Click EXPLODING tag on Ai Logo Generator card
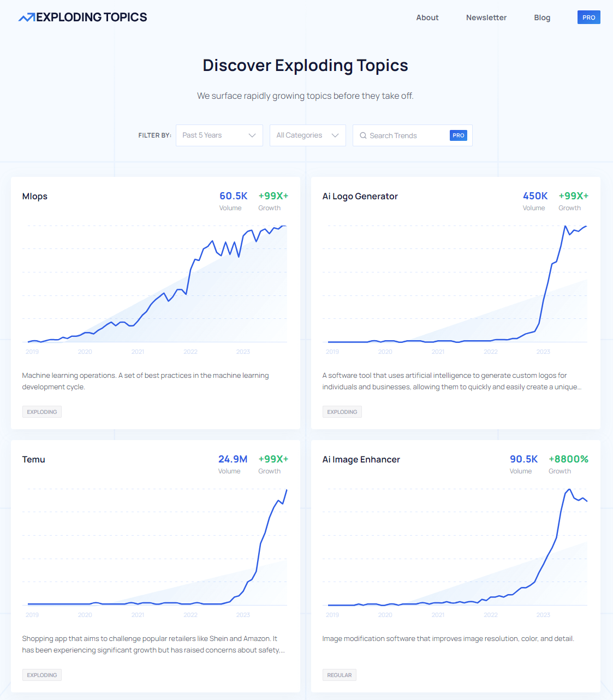Screen dimensions: 613x700 pos(342,412)
